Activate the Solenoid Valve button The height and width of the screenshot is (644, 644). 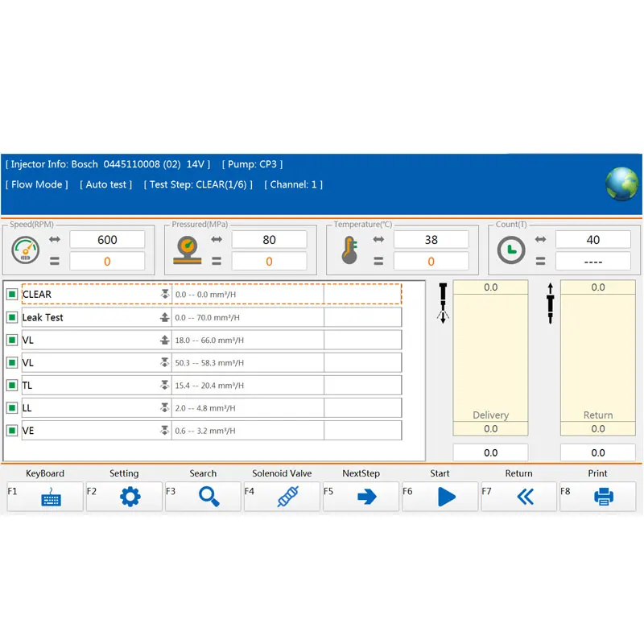click(x=282, y=496)
